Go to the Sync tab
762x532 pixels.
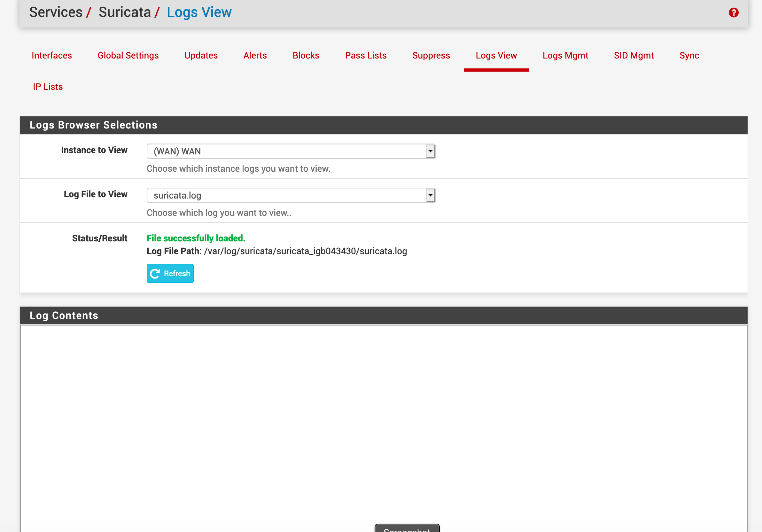(689, 55)
